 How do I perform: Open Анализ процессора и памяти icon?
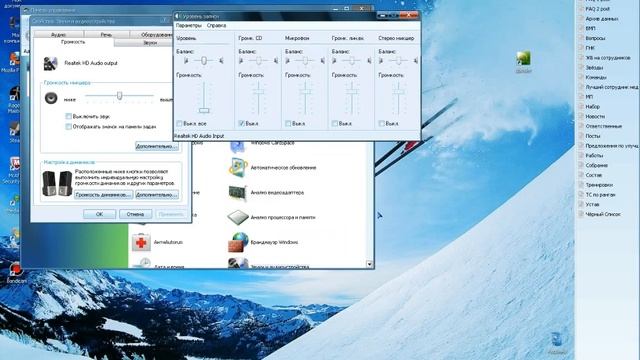click(238, 217)
